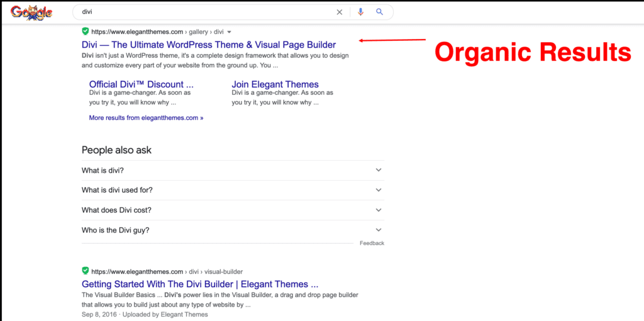Click green shield next to gallery › divi URL
This screenshot has height=321, width=644.
coord(86,31)
